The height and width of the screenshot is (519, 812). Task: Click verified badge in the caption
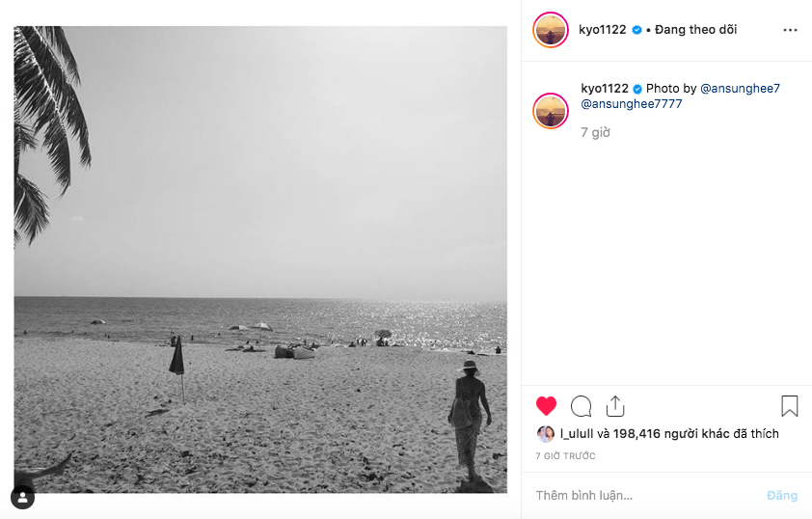tap(637, 89)
